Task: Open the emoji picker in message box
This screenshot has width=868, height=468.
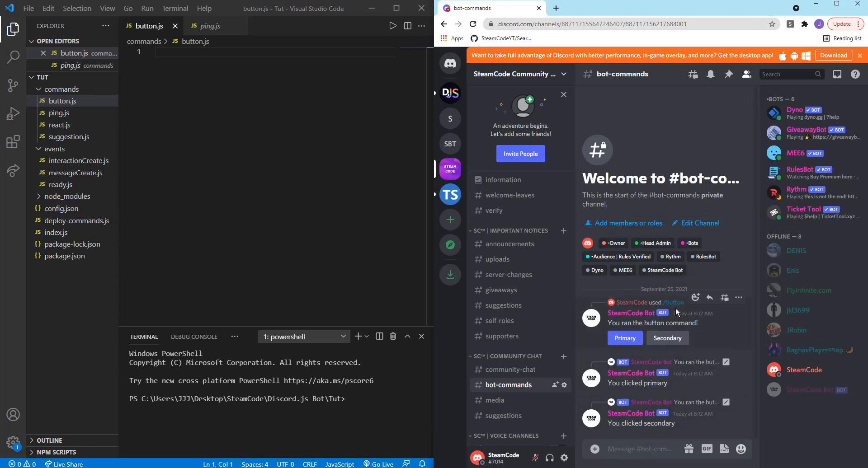Action: (x=741, y=449)
